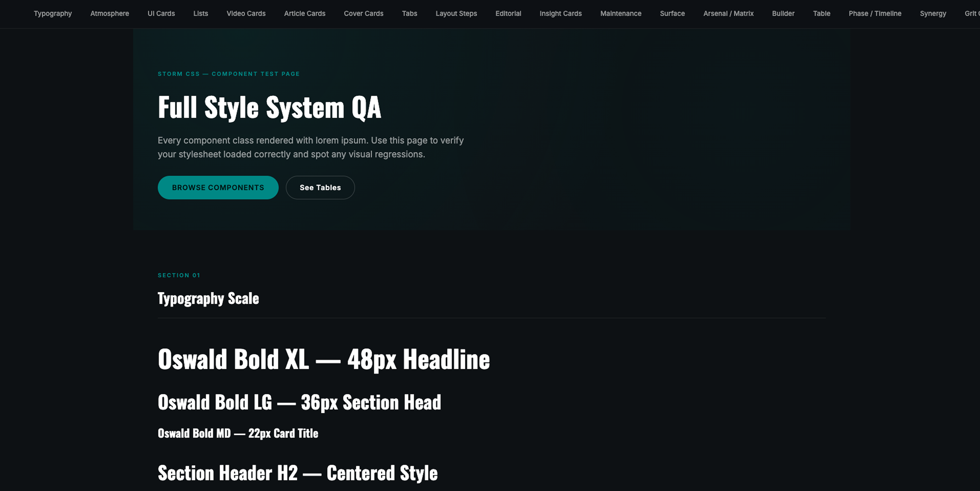
Task: Jump to Insight Cards
Action: (561, 14)
